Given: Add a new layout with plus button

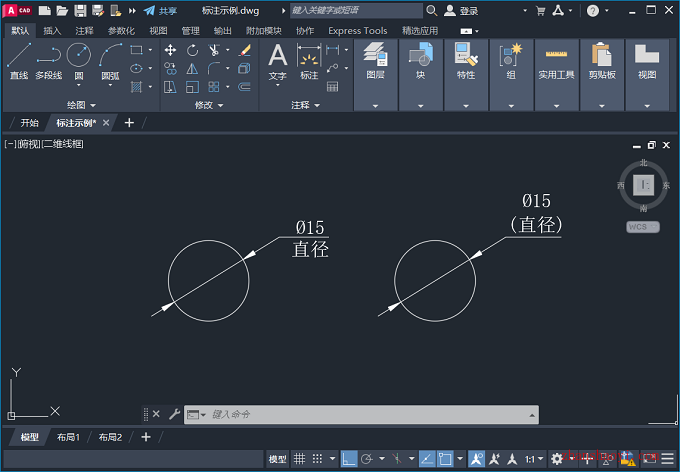Looking at the screenshot, I should pyautogui.click(x=146, y=437).
